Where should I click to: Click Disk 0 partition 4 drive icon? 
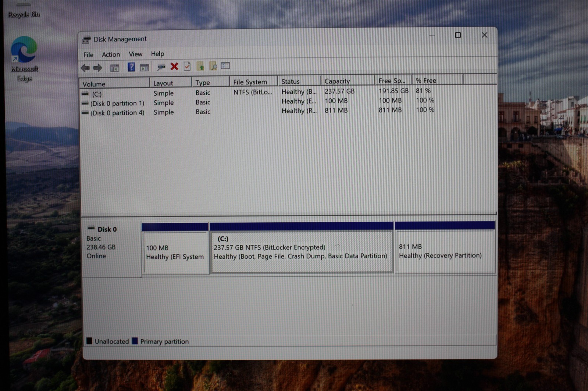(x=85, y=113)
